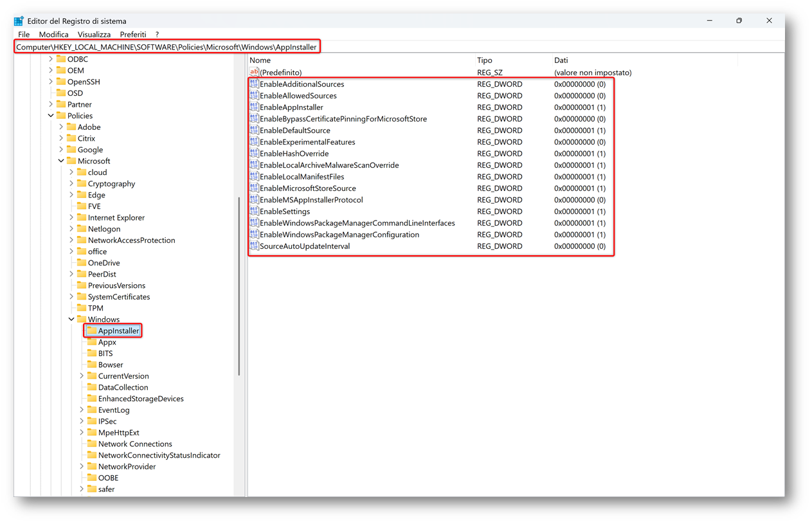Image resolution: width=812 pixels, height=524 pixels.
Task: Click the AppInstaller folder icon
Action: point(92,331)
